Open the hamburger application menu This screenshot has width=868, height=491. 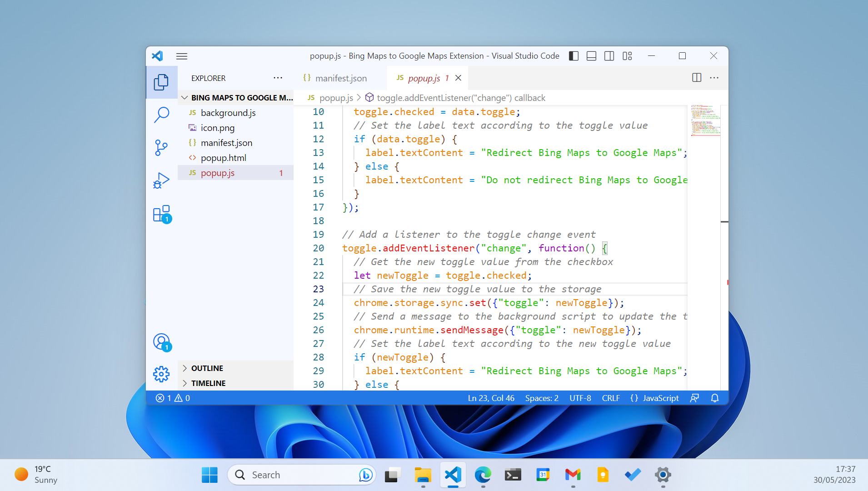(x=182, y=56)
